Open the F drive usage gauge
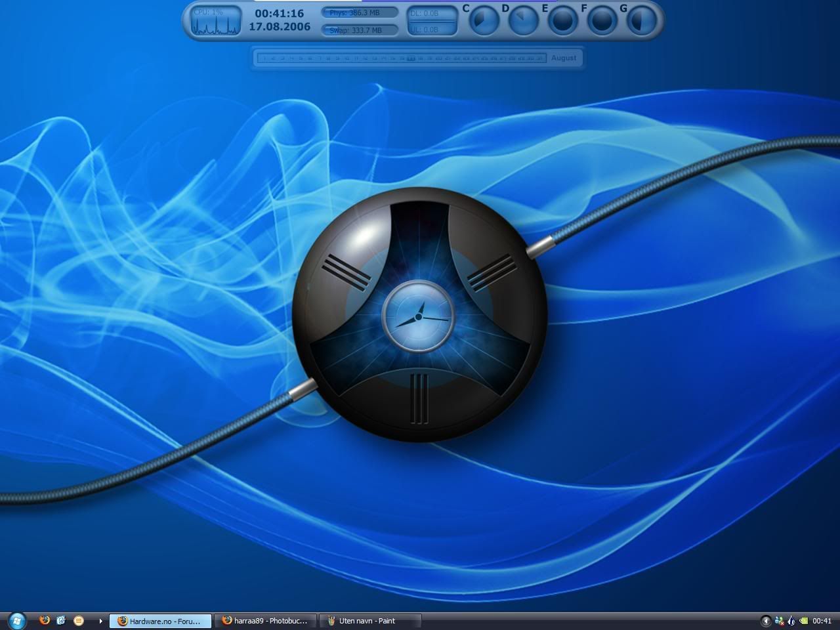The image size is (840, 630). (x=602, y=21)
